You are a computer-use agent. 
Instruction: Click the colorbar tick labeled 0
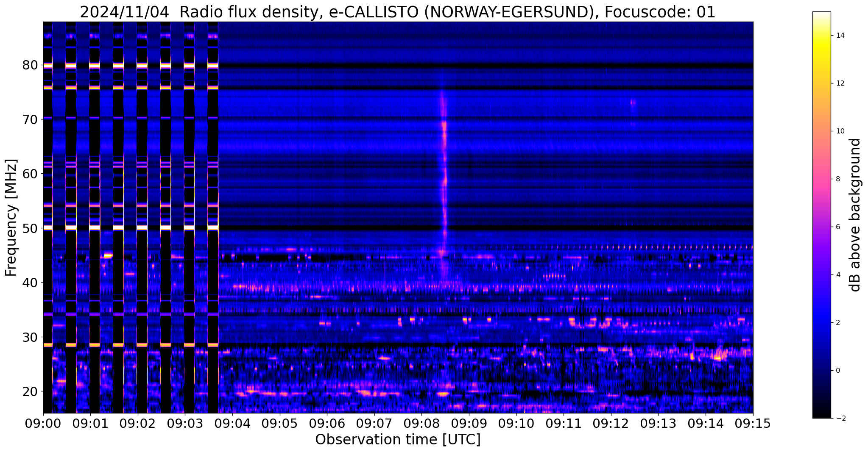837,371
